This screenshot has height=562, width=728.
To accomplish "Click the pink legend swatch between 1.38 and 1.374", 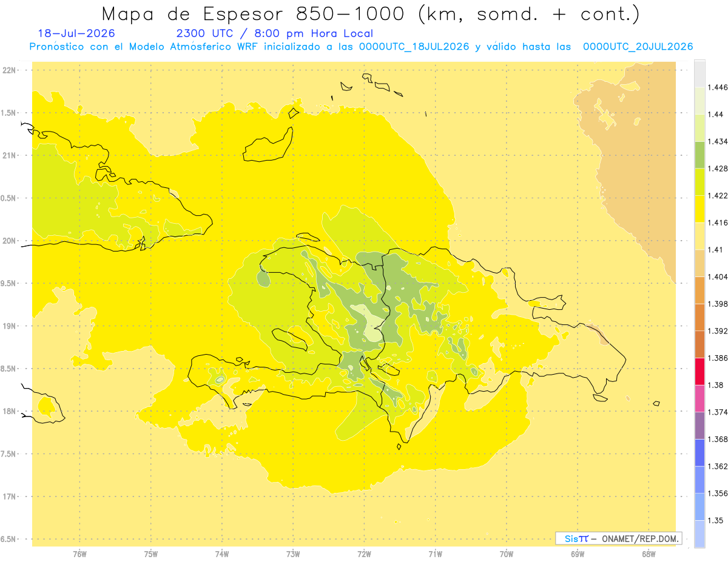I will 699,398.
